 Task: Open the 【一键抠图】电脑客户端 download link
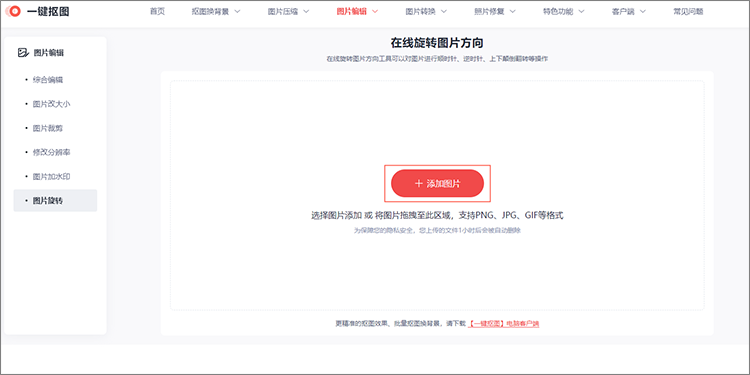pos(503,324)
